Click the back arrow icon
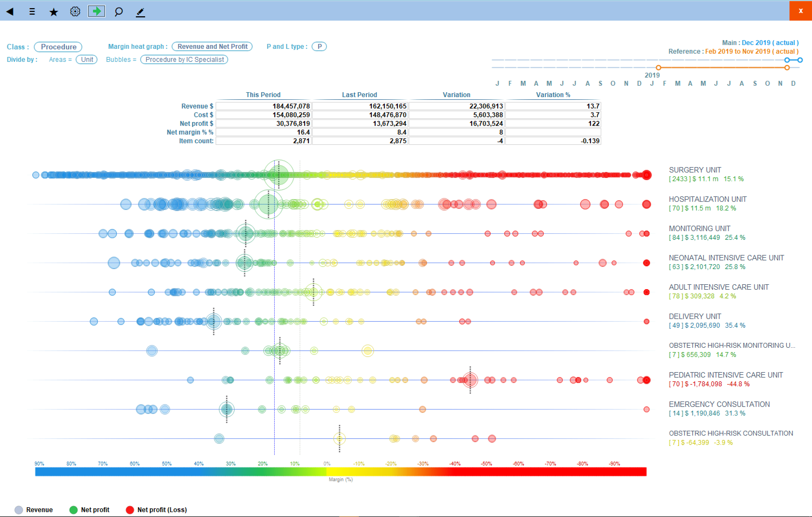Screen dimensions: 812x517 [10, 11]
